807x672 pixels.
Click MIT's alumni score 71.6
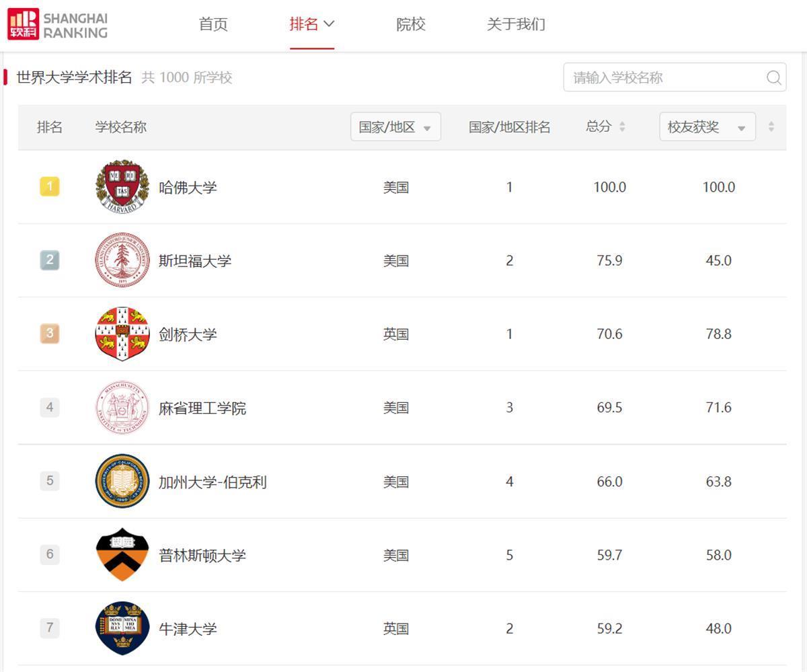(x=718, y=408)
